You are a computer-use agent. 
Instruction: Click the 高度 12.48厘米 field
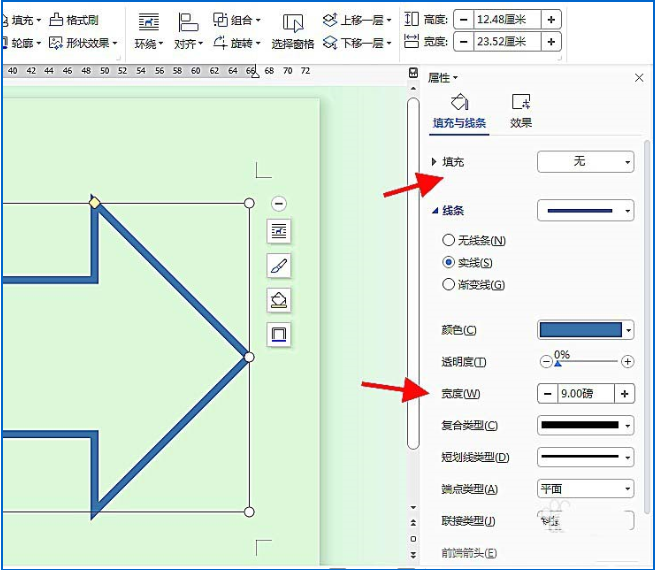click(x=507, y=20)
